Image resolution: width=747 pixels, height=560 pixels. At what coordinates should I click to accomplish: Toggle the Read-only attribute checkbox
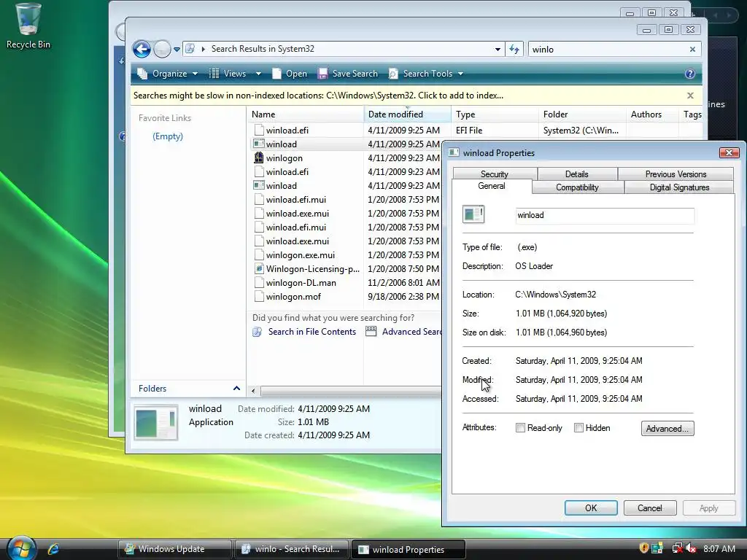(x=520, y=428)
